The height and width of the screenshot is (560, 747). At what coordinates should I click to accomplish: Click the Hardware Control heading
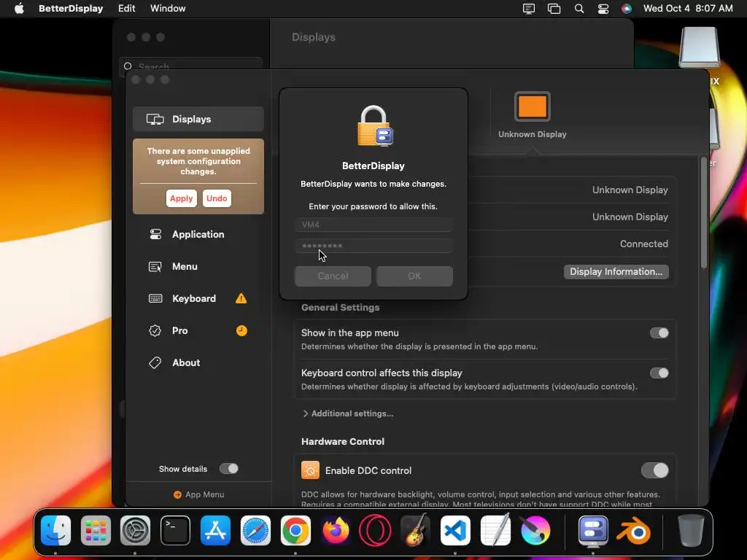point(343,441)
